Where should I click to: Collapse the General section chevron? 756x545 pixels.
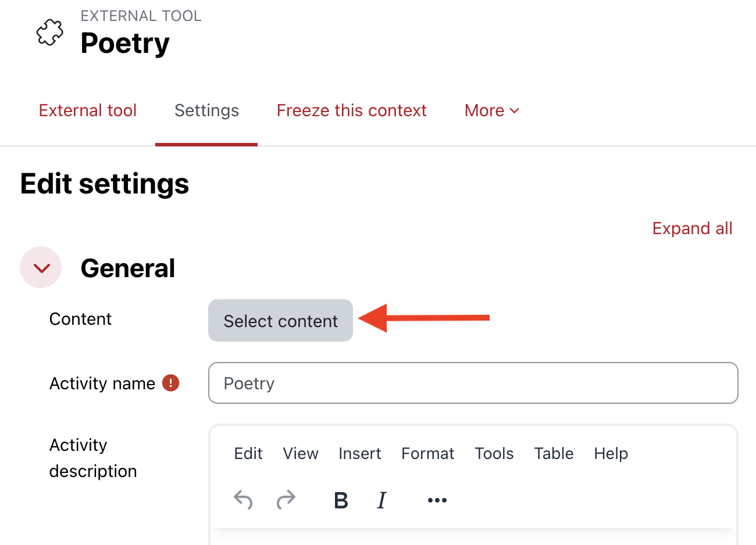coord(41,267)
